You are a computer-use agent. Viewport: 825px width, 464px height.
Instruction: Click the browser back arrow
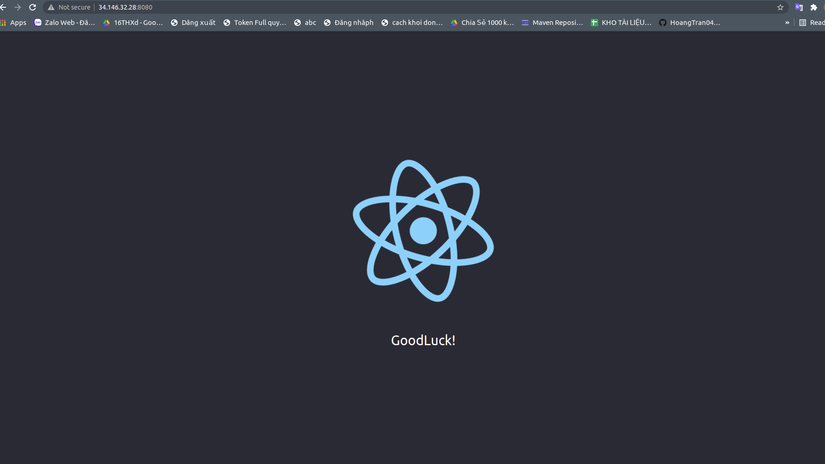click(3, 7)
